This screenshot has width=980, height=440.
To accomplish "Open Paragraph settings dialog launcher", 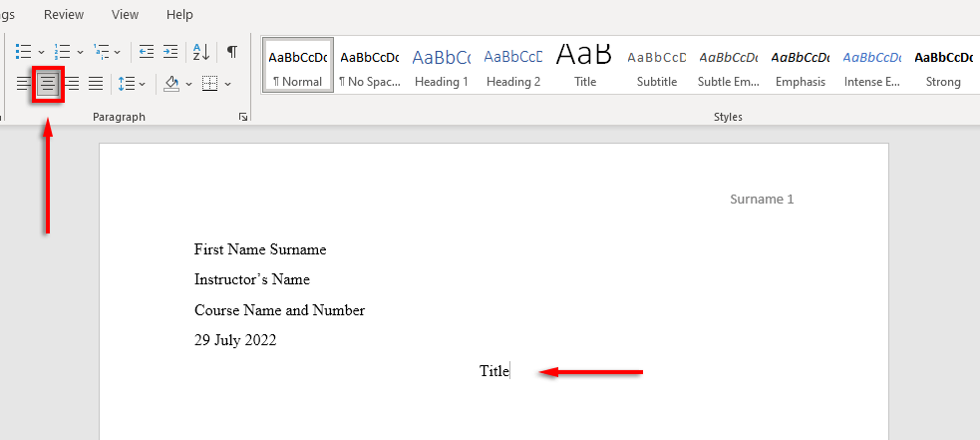I will [243, 117].
